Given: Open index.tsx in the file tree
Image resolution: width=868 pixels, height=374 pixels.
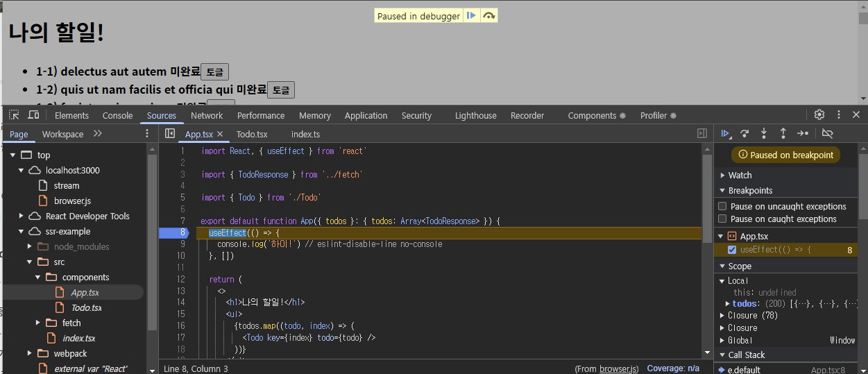Looking at the screenshot, I should point(78,338).
